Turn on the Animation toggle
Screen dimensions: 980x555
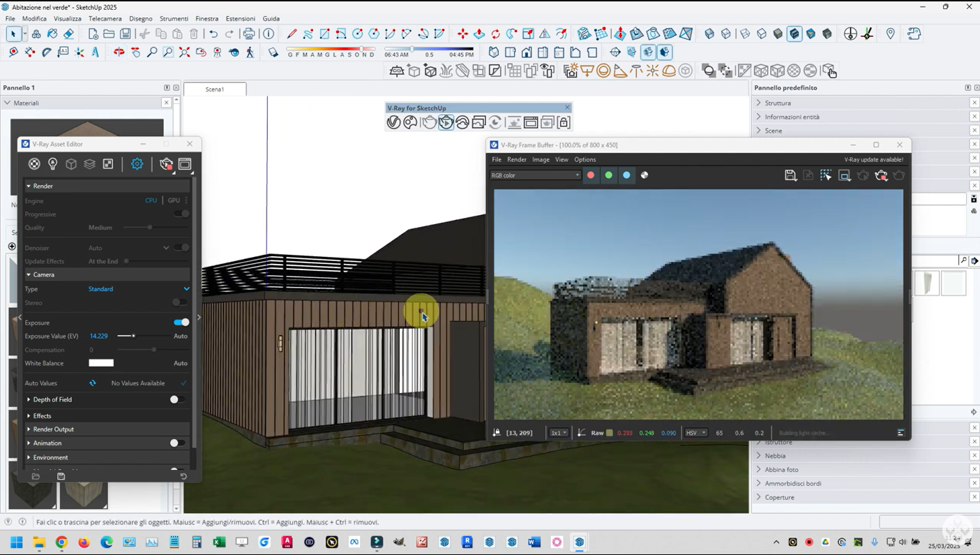(x=177, y=443)
